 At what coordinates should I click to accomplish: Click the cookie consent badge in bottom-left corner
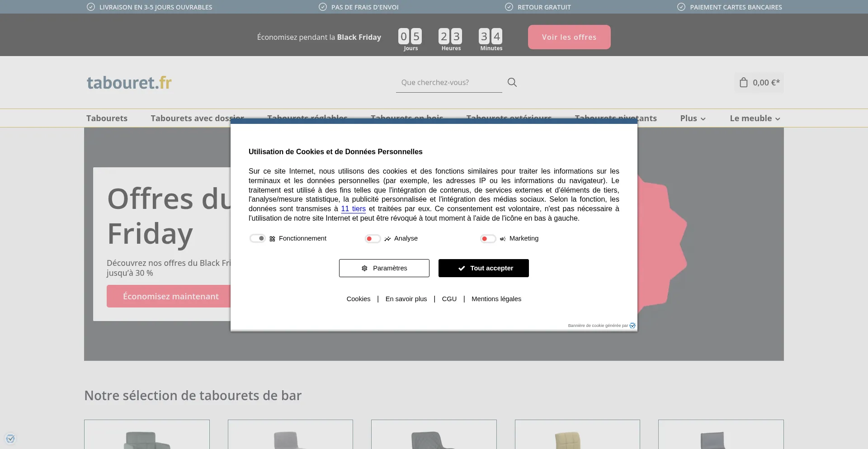point(10,438)
